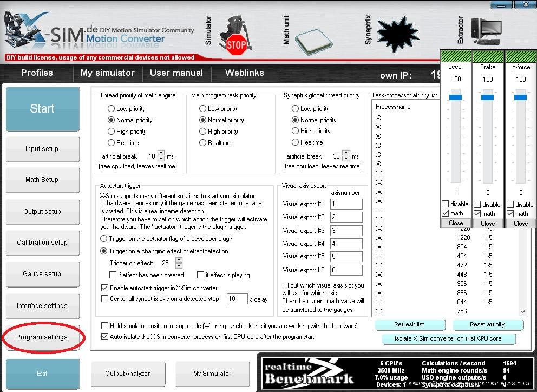Increase the math engine artificial break stepper

(x=161, y=153)
